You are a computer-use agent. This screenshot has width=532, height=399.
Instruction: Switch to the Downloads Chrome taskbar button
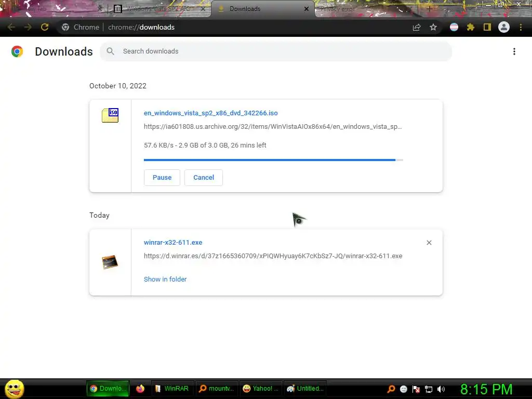(108, 389)
